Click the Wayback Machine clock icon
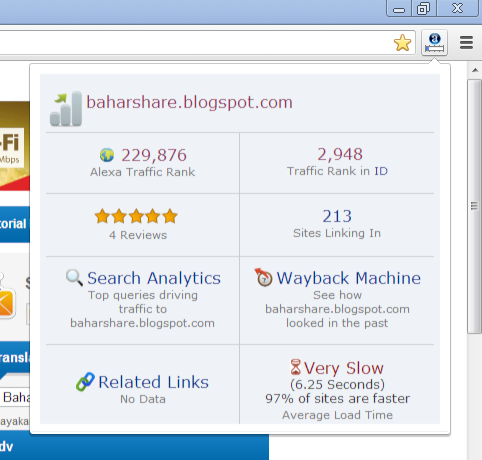The height and width of the screenshot is (460, 482). (x=264, y=277)
